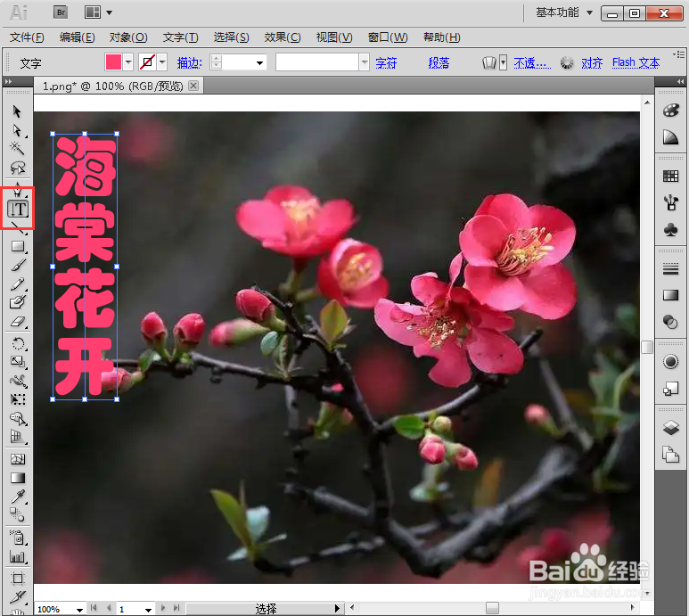The height and width of the screenshot is (616, 689).
Task: Select the Blob Brush tool
Action: [18, 302]
